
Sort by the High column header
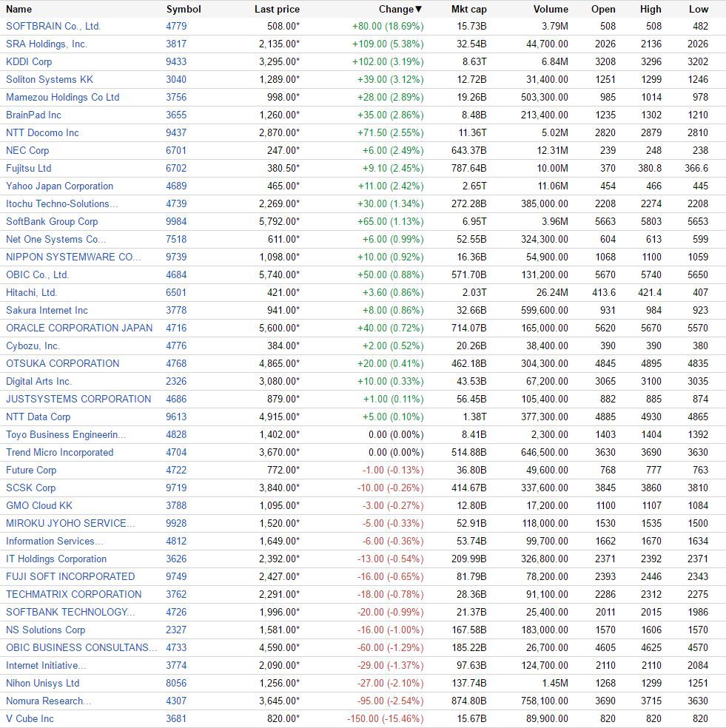651,10
